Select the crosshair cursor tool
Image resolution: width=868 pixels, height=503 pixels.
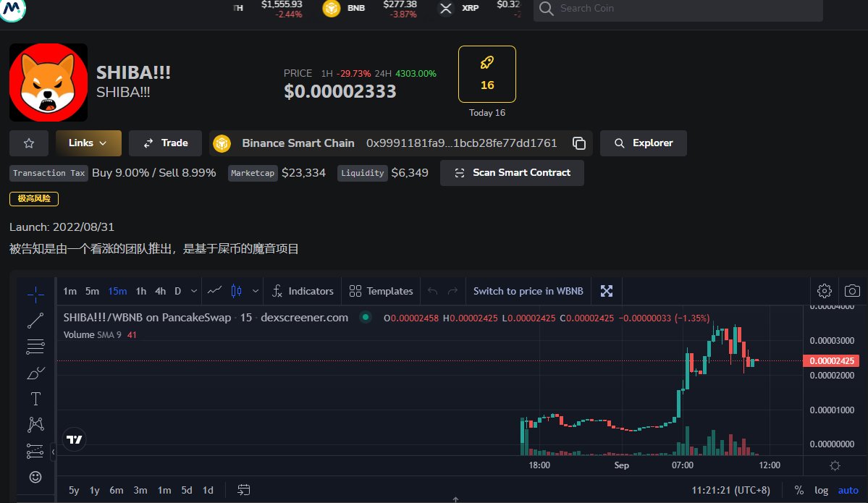click(35, 295)
